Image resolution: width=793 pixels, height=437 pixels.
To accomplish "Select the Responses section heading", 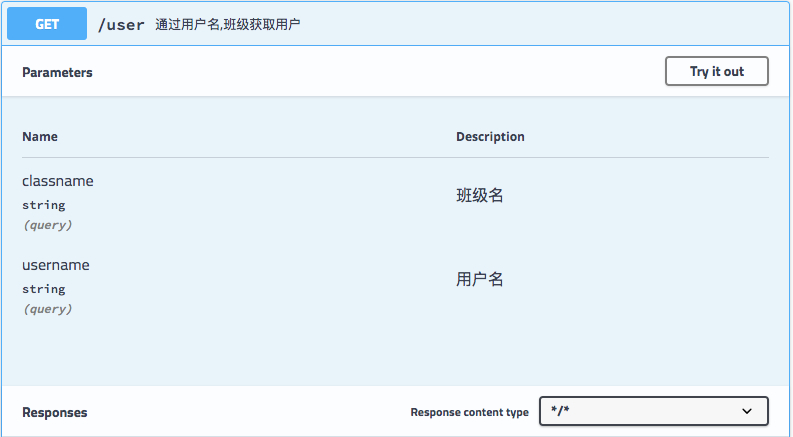I will pos(54,412).
